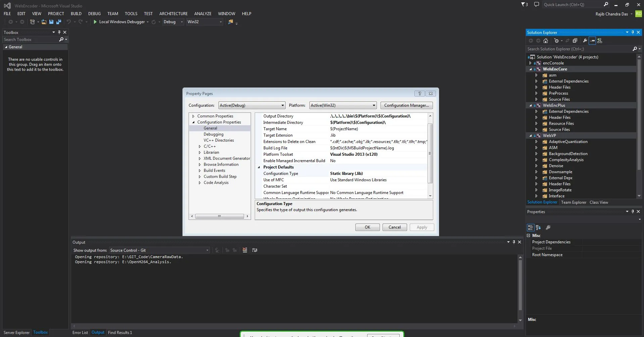
Task: Click the help button in Property Pages dialog
Action: click(419, 93)
